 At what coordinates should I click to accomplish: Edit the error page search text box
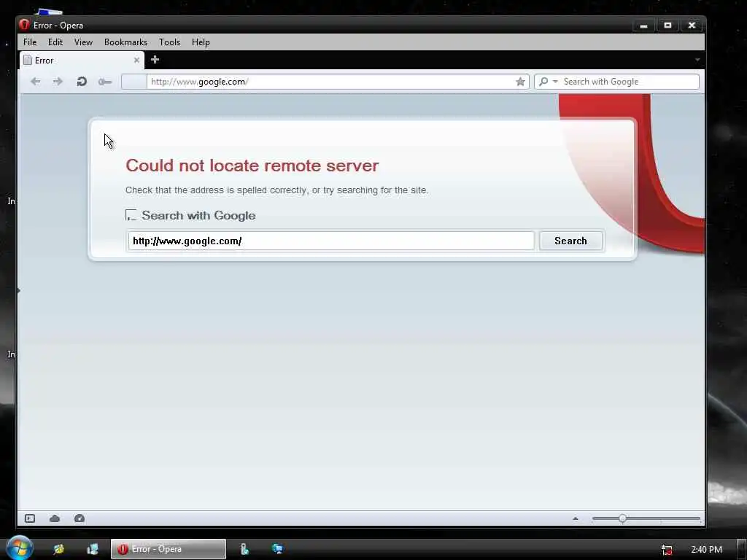coord(331,241)
